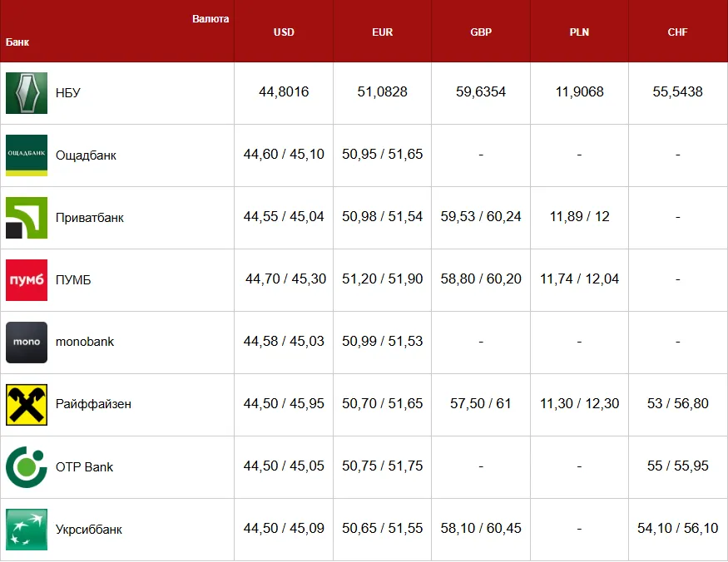Click the НБУ bank logo

pyautogui.click(x=27, y=93)
